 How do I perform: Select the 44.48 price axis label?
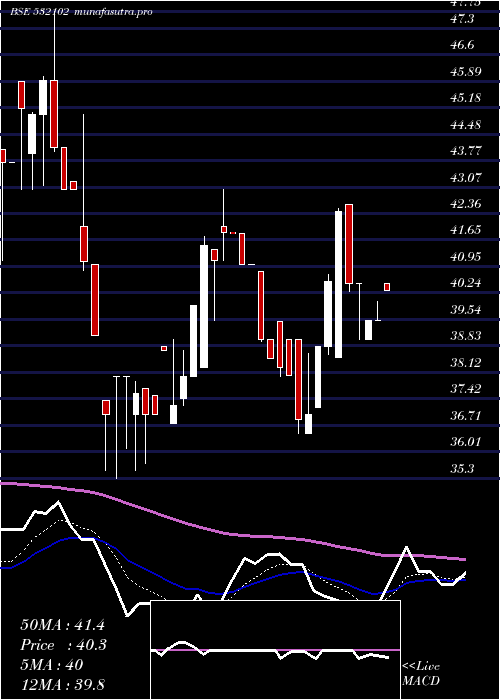pos(466,125)
